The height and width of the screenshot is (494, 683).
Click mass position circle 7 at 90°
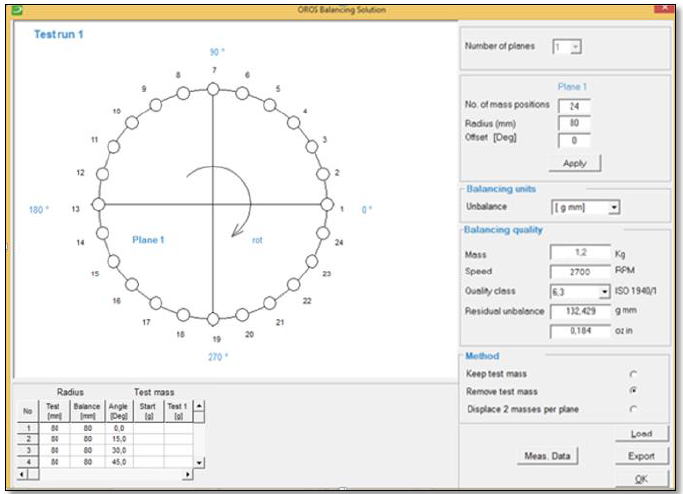213,89
